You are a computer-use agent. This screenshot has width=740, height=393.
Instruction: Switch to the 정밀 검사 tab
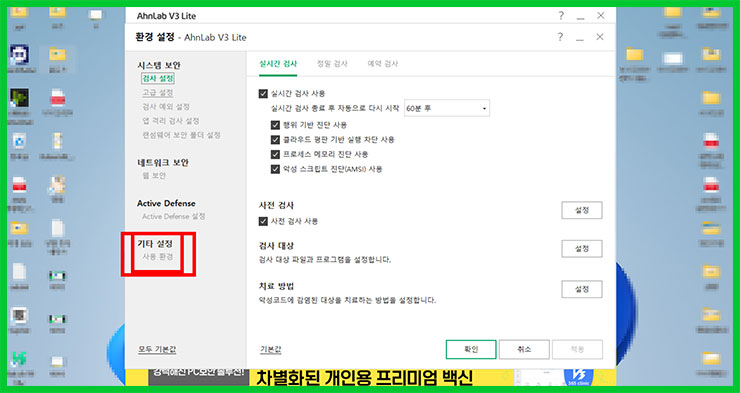(x=332, y=64)
